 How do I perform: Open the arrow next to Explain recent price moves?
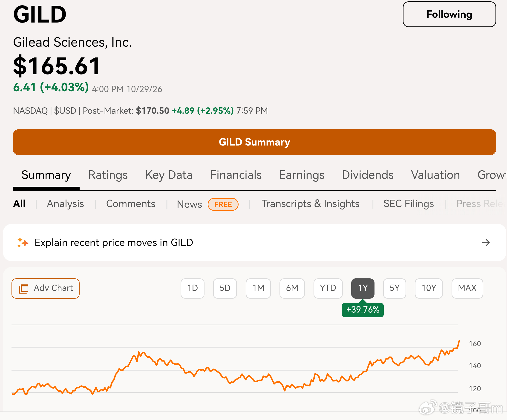coord(486,243)
